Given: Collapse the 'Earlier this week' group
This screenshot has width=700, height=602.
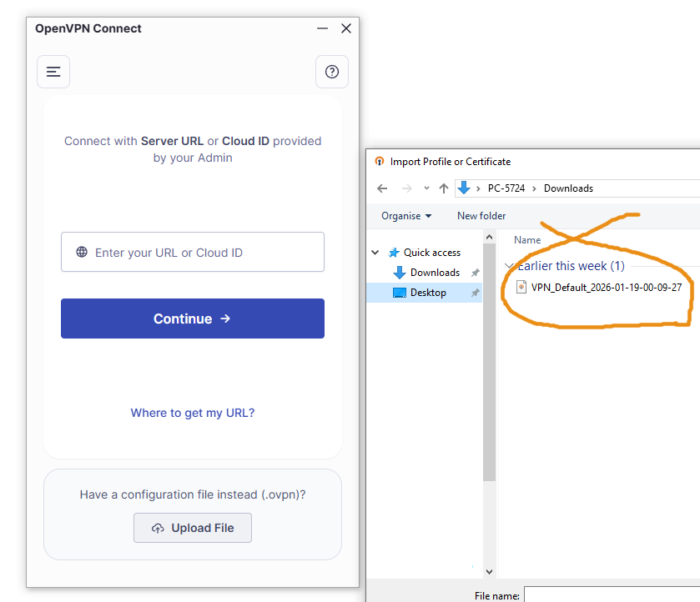Looking at the screenshot, I should (508, 266).
